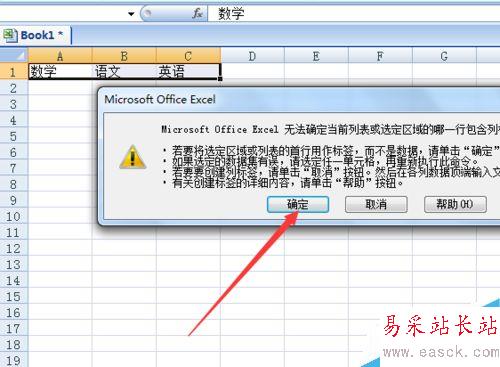The image size is (500, 367).
Task: Select column A header
Action: click(x=60, y=56)
